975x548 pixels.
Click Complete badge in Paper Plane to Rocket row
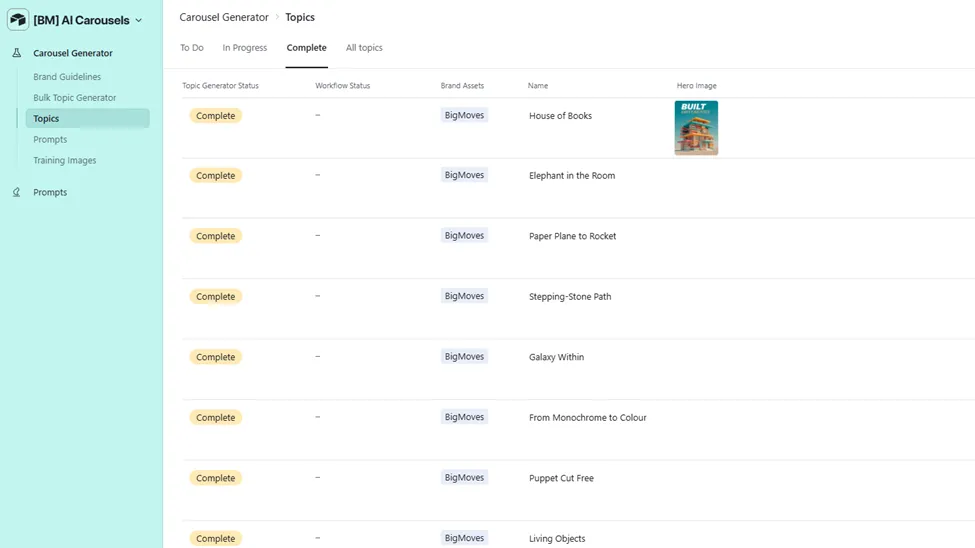pos(216,236)
